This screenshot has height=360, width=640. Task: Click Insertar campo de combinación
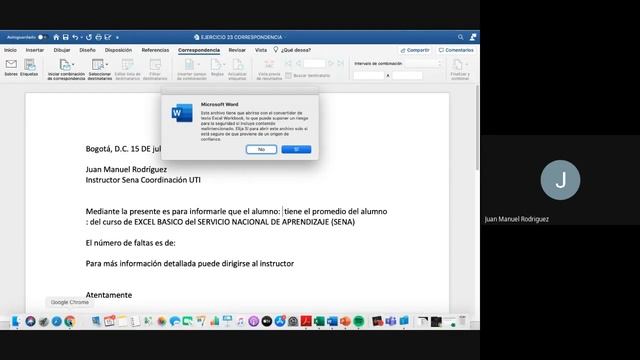click(191, 69)
